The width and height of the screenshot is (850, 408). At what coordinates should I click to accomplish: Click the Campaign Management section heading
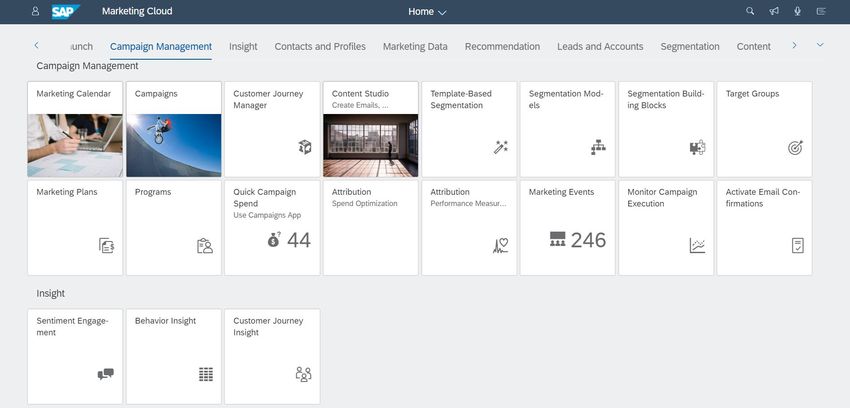tap(87, 66)
